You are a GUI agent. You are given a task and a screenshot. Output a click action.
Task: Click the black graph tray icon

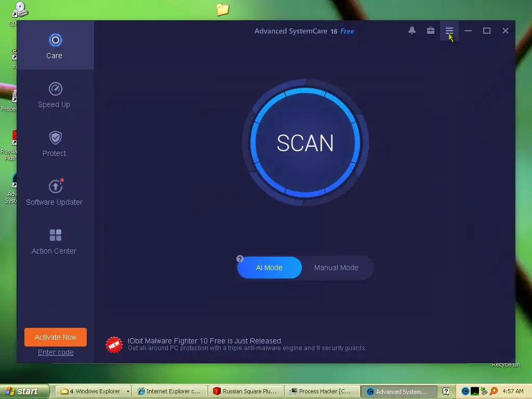coord(475,391)
